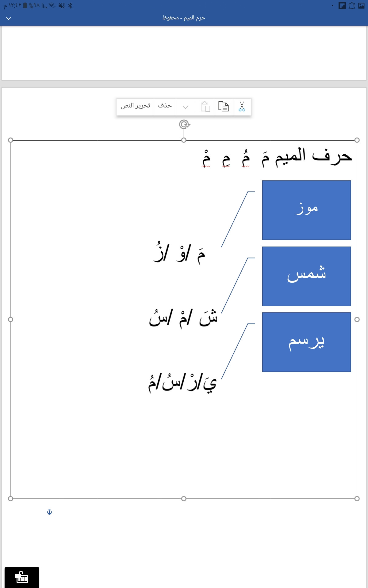Click the top-right corner resize handle
This screenshot has width=368, height=588.
pyautogui.click(x=357, y=140)
